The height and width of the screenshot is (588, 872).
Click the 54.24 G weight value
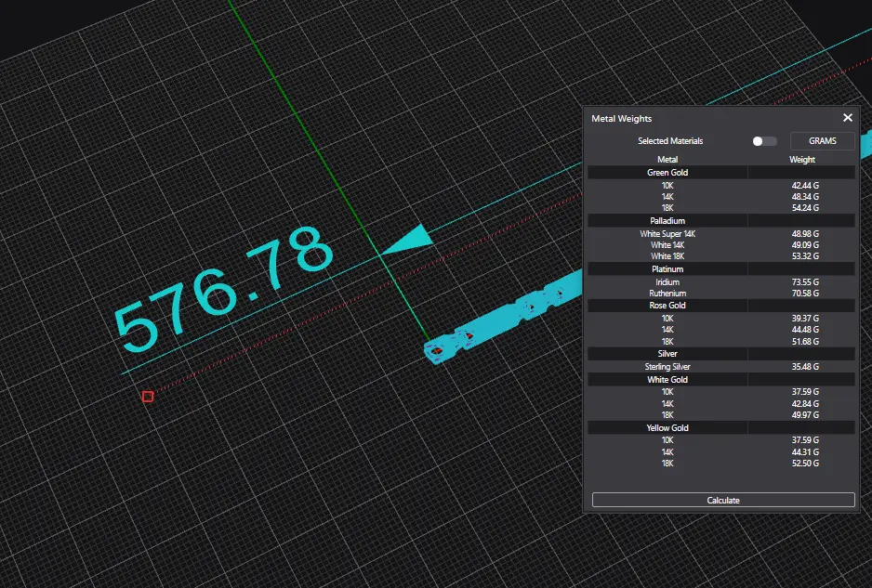805,208
